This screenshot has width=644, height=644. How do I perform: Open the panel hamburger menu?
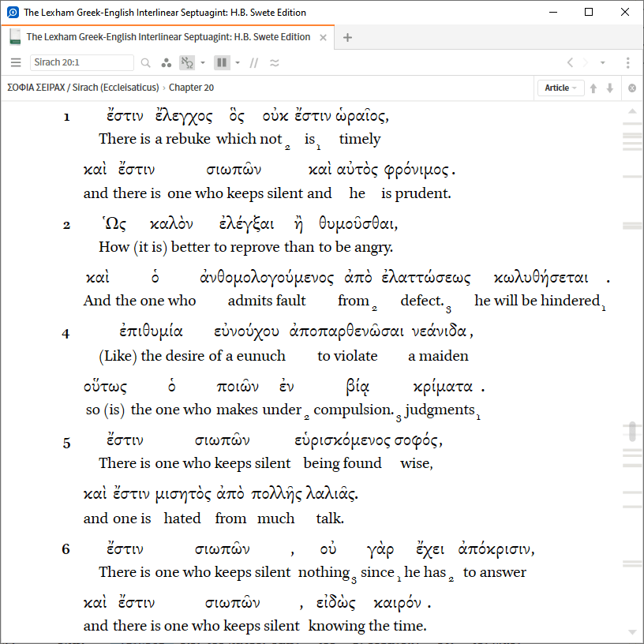pos(16,63)
